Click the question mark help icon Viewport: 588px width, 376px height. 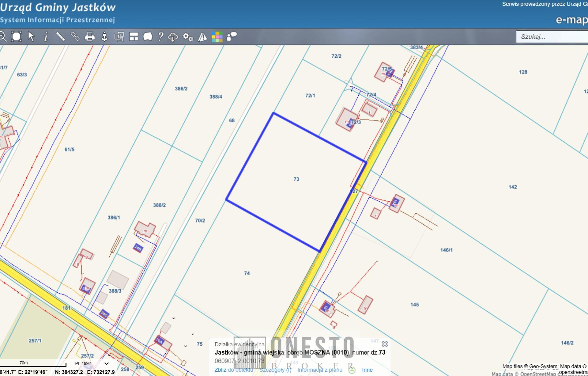coord(160,36)
